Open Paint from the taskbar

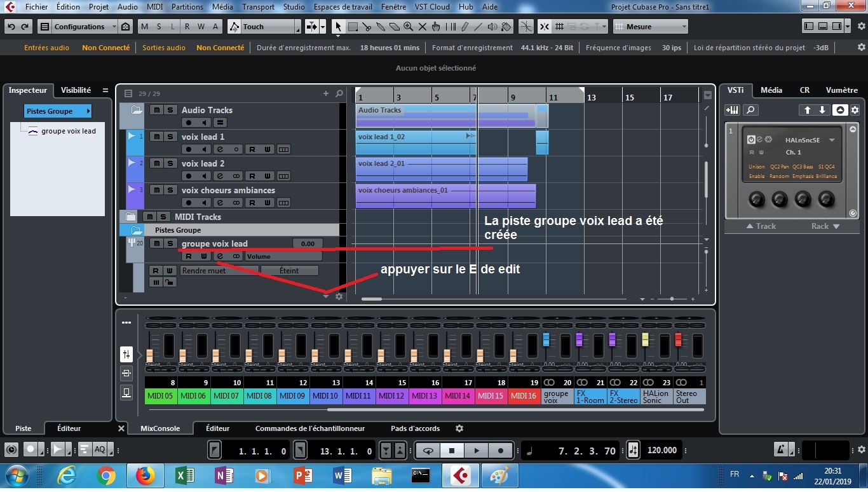click(499, 475)
